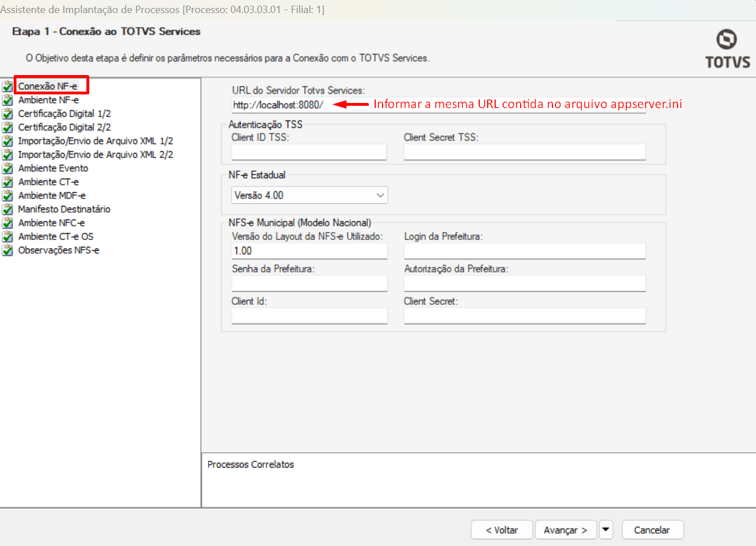Select the Ambiente Evento step

tap(53, 168)
